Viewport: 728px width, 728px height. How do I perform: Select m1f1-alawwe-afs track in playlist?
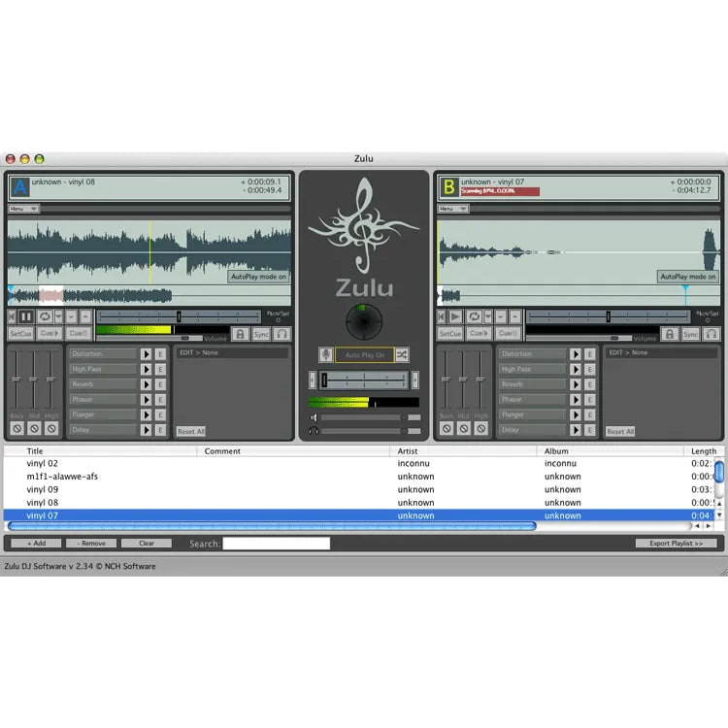[x=358, y=477]
